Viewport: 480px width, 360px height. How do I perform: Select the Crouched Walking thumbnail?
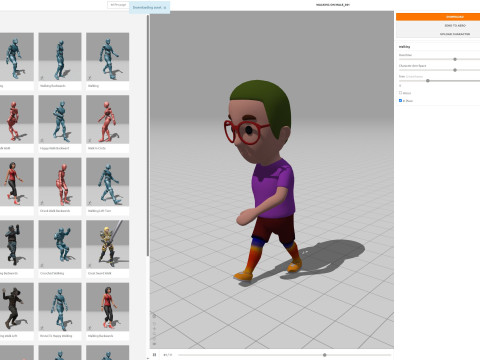pyautogui.click(x=60, y=244)
